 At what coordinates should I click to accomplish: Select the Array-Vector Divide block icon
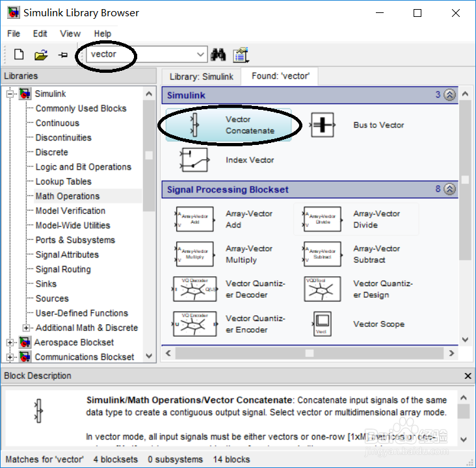(x=323, y=219)
